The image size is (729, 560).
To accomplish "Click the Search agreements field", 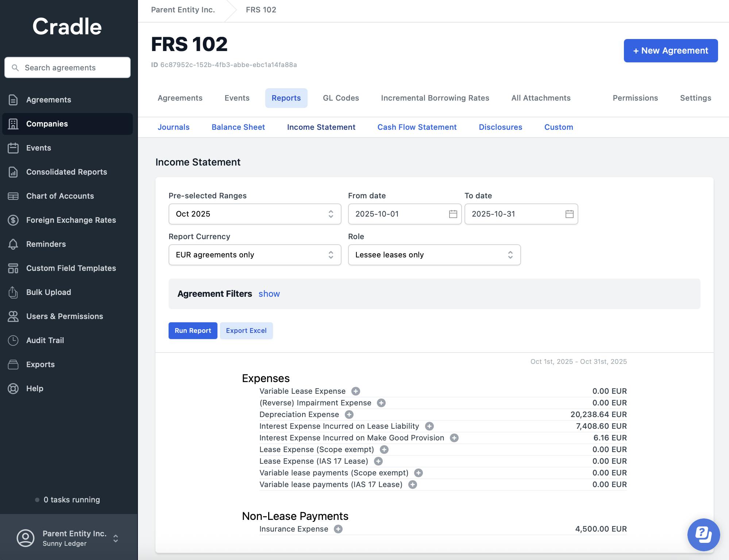I will coord(67,67).
